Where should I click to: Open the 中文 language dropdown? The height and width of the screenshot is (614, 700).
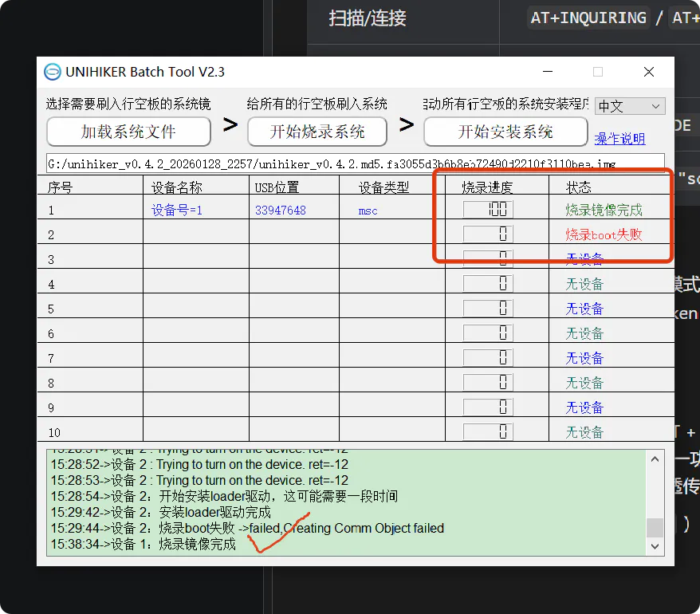630,106
